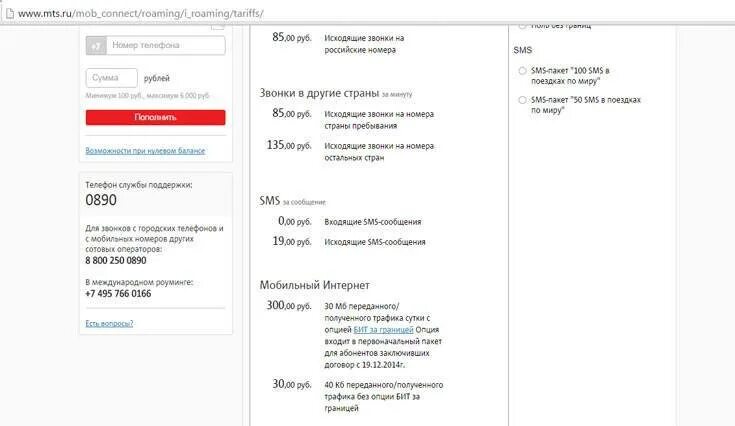This screenshot has width=735, height=426.
Task: Click the page icon beside the URL
Action: point(9,13)
